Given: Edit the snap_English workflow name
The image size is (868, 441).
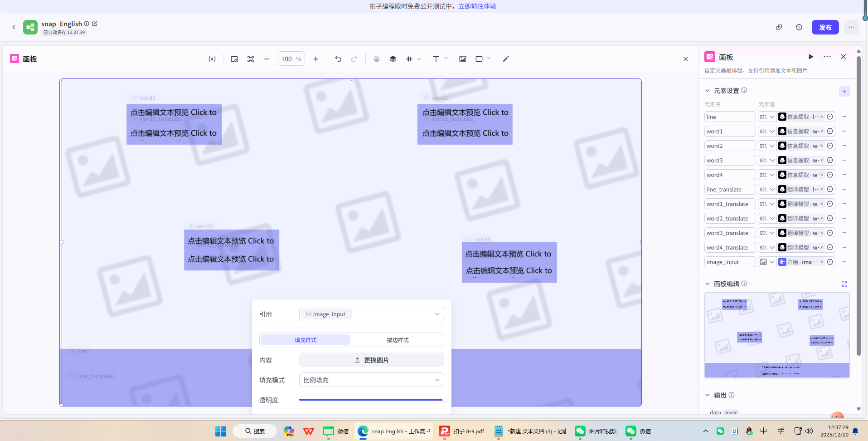Looking at the screenshot, I should click(x=95, y=24).
